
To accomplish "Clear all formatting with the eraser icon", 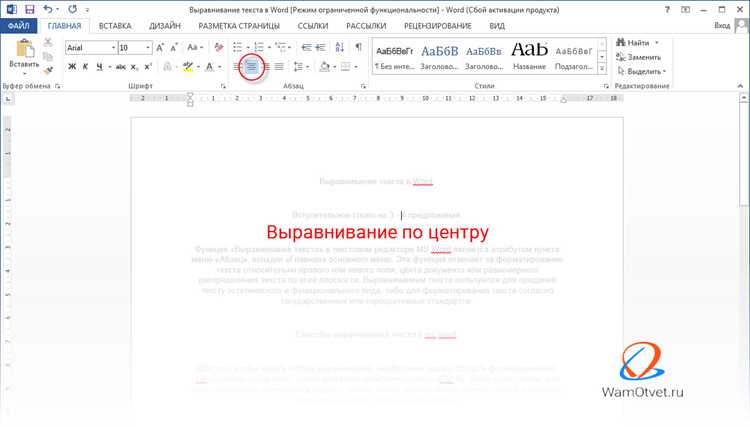I will [219, 47].
